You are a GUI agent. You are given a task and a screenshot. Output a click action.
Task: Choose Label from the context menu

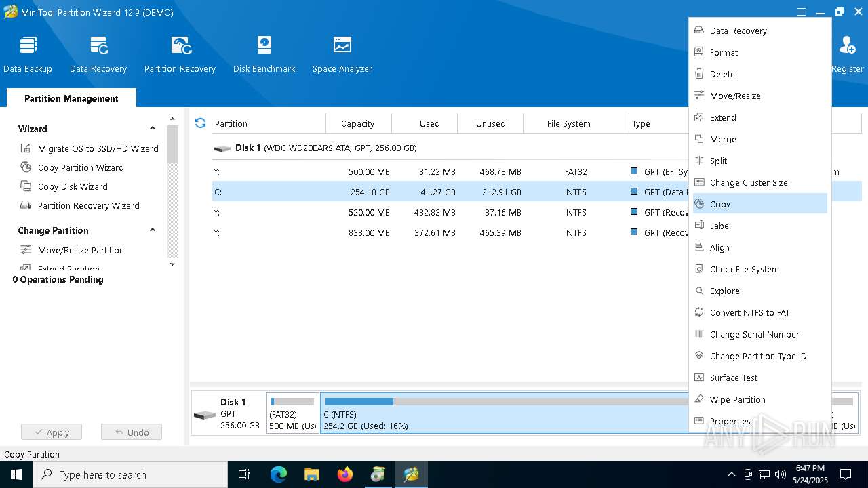coord(759,226)
